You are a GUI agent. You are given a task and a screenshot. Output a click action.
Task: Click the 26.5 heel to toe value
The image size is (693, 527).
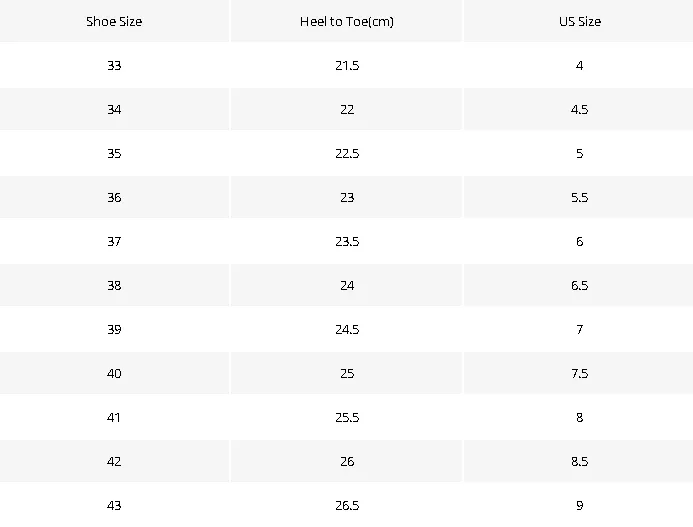click(347, 505)
